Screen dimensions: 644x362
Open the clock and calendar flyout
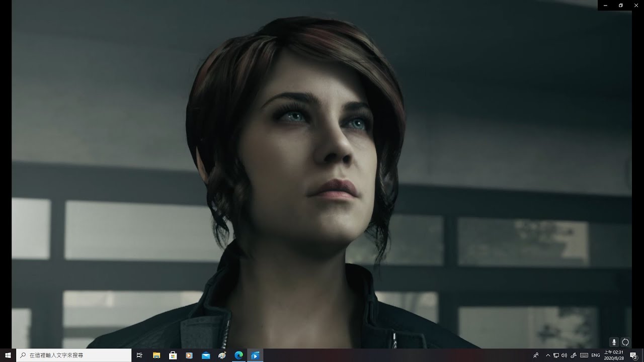[x=614, y=355]
